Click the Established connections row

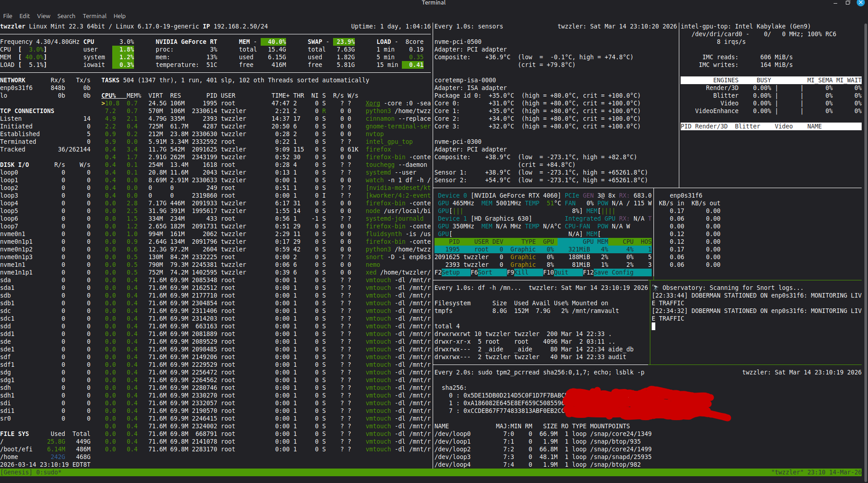(45, 134)
